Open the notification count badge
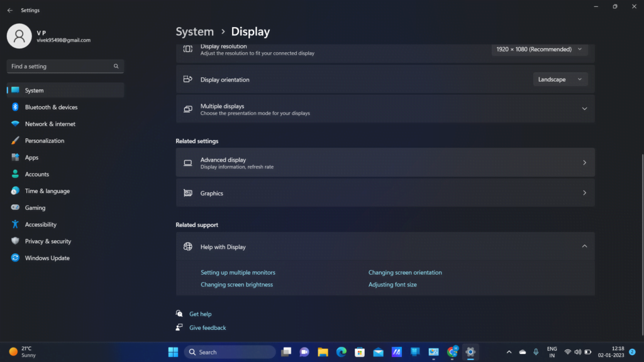Image resolution: width=644 pixels, height=362 pixels. coord(633,352)
